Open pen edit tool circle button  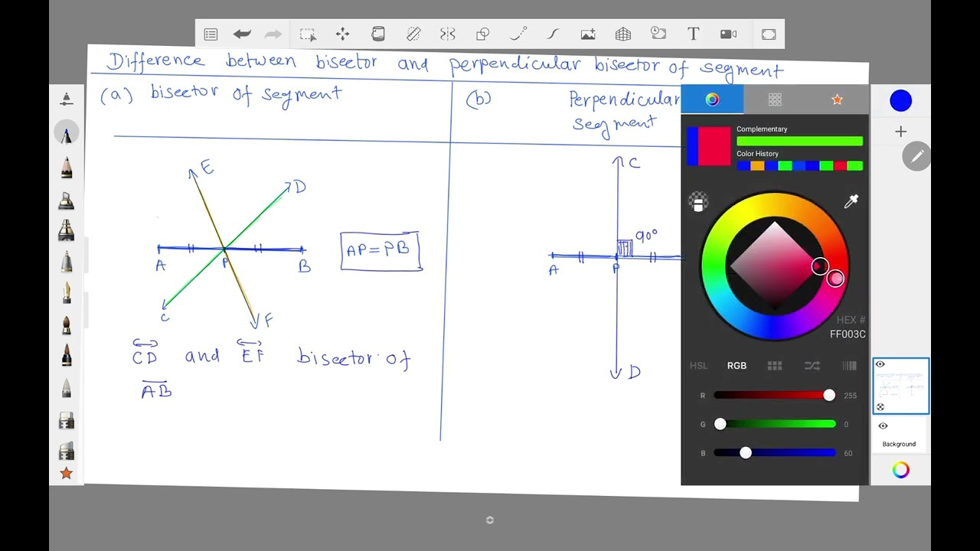[x=916, y=156]
